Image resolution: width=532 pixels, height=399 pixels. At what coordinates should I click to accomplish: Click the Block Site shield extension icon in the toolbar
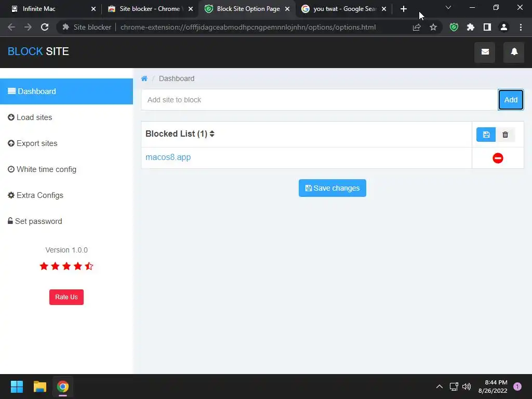click(x=454, y=27)
